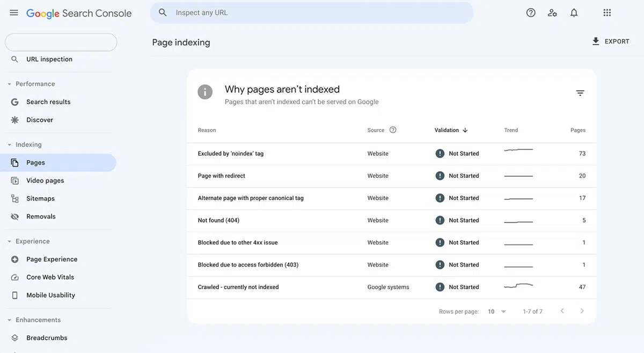Click the Source column help icon
The height and width of the screenshot is (353, 644).
pyautogui.click(x=393, y=130)
